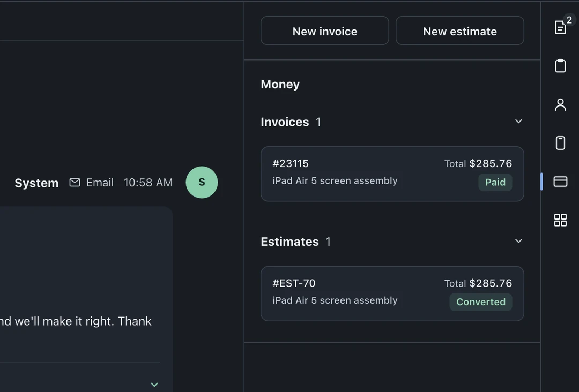Click the estimate total $285.76

pos(491,283)
